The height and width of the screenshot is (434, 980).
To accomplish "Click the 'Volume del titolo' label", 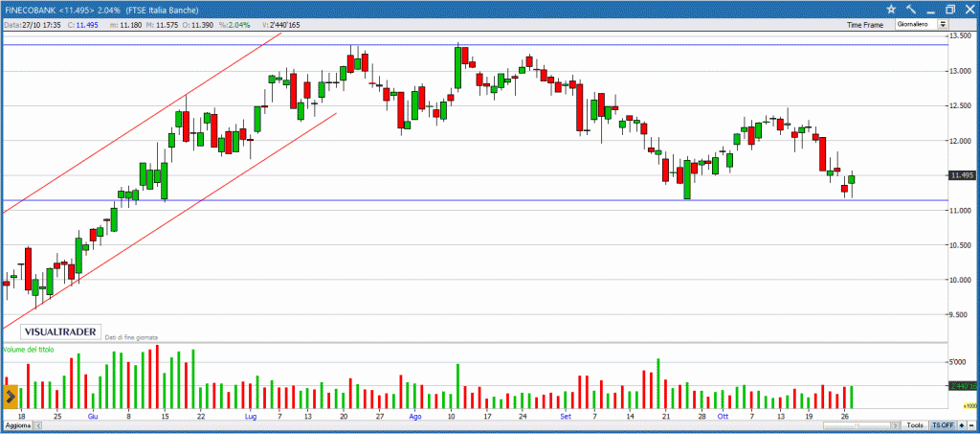I will pos(28,350).
